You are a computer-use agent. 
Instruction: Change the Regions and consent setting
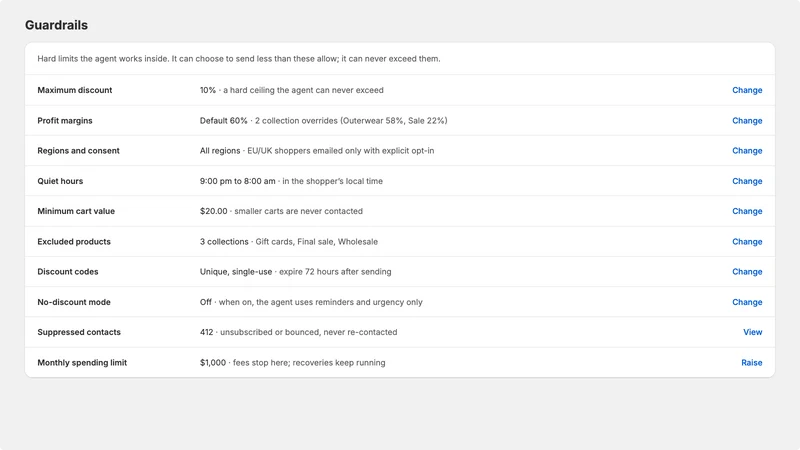pos(747,151)
